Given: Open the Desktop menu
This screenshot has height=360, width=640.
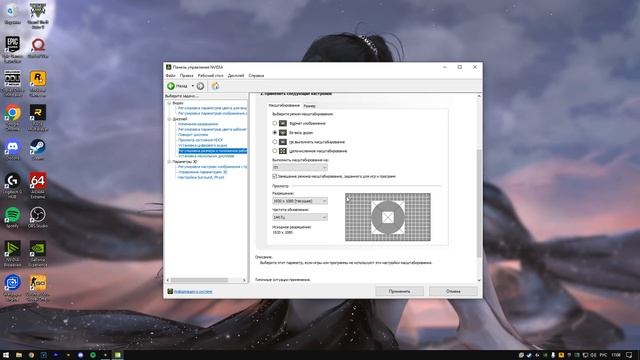Looking at the screenshot, I should 211,76.
